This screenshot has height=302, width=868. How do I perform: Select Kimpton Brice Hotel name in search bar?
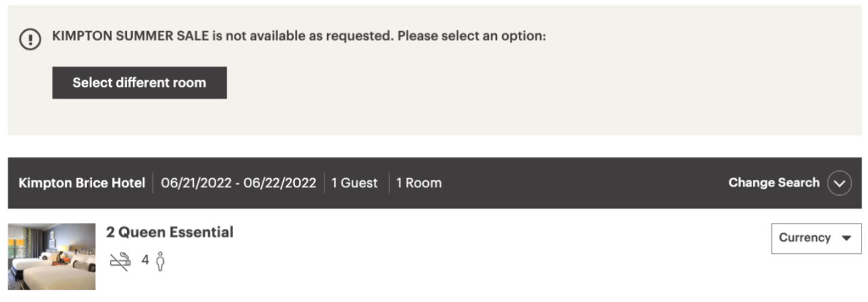point(82,183)
